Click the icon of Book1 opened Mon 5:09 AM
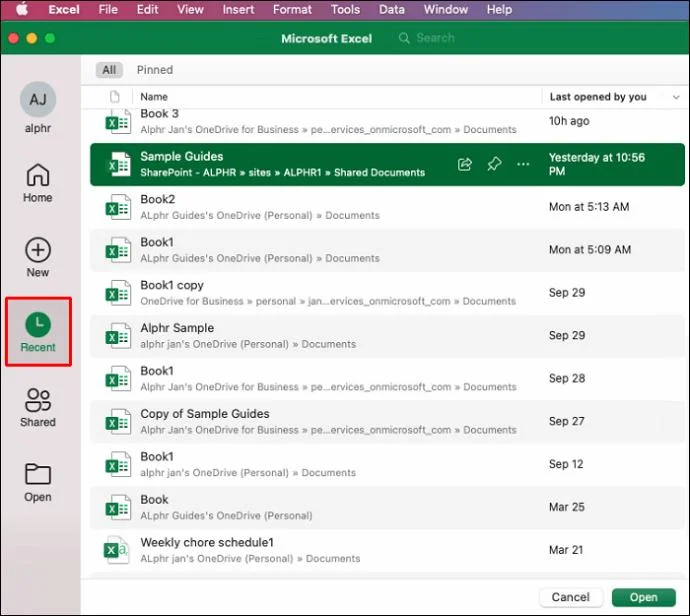Viewport: 690px width, 616px height. [118, 249]
